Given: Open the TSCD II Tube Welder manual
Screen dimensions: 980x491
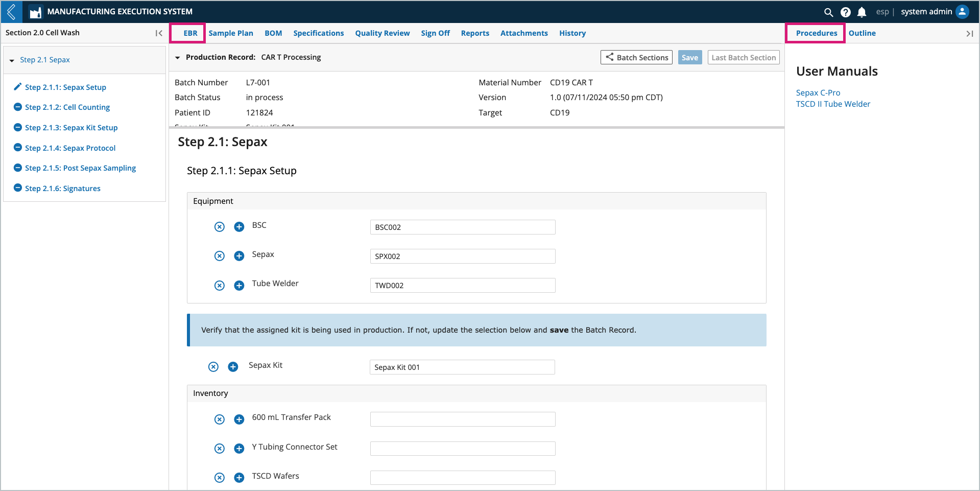Looking at the screenshot, I should click(833, 104).
